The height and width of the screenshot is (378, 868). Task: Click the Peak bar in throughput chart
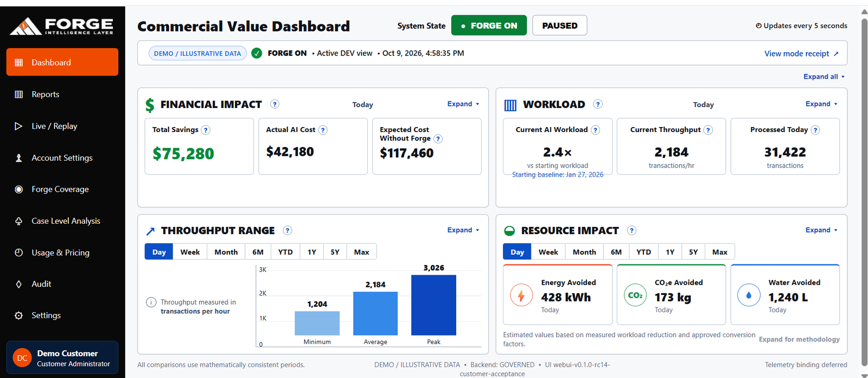[x=433, y=305]
